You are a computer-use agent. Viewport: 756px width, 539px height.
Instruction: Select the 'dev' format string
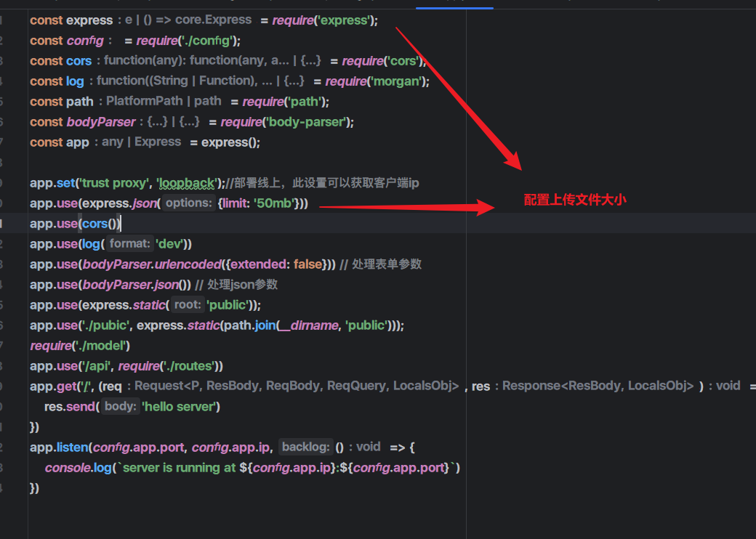pos(169,243)
